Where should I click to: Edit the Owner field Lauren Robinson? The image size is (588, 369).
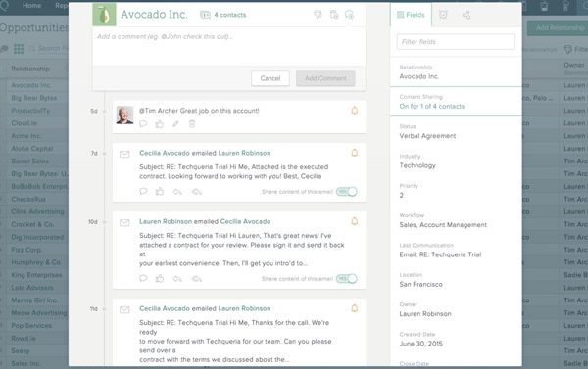425,313
